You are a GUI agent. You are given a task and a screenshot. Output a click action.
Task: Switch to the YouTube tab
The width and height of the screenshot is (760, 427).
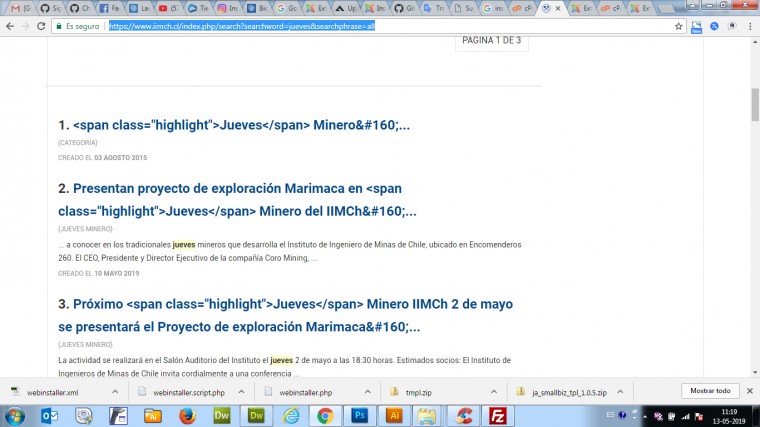coord(168,8)
